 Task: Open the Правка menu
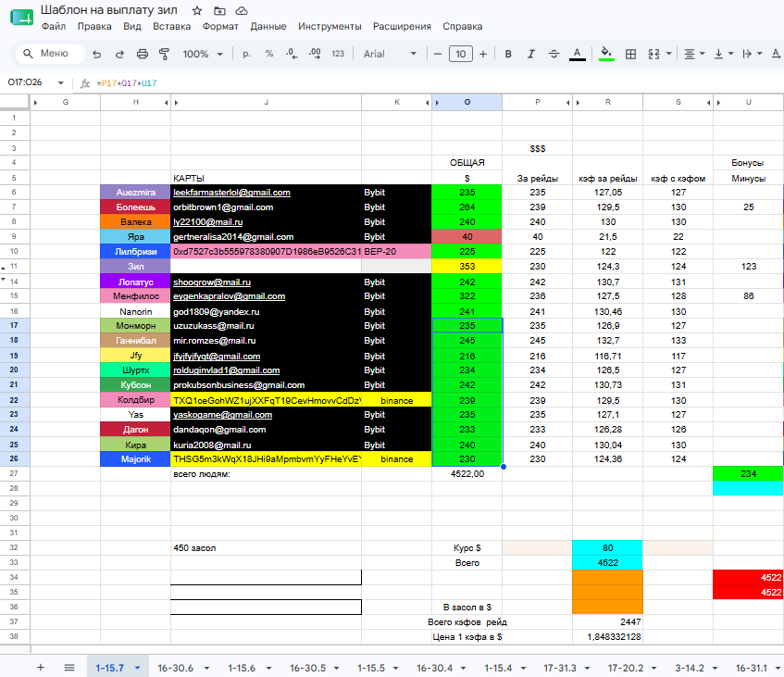[x=94, y=27]
